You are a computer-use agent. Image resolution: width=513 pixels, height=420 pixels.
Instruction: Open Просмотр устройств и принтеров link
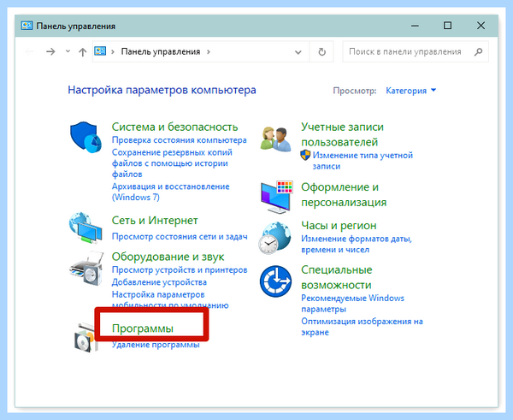click(x=180, y=270)
